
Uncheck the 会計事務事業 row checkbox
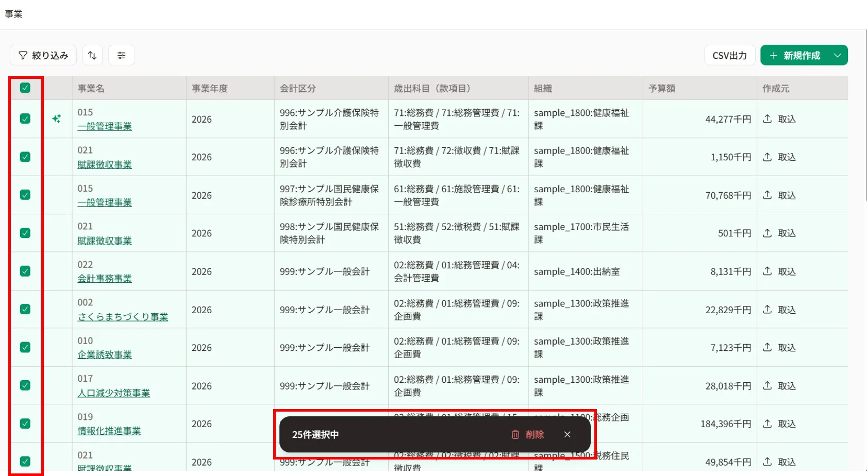[25, 271]
